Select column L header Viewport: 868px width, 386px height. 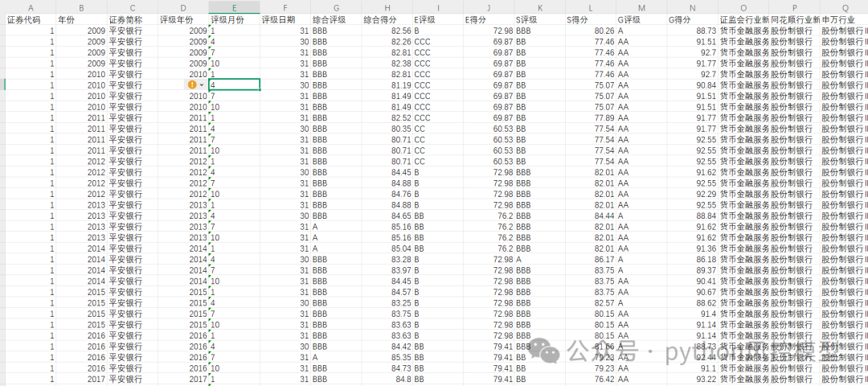point(591,8)
